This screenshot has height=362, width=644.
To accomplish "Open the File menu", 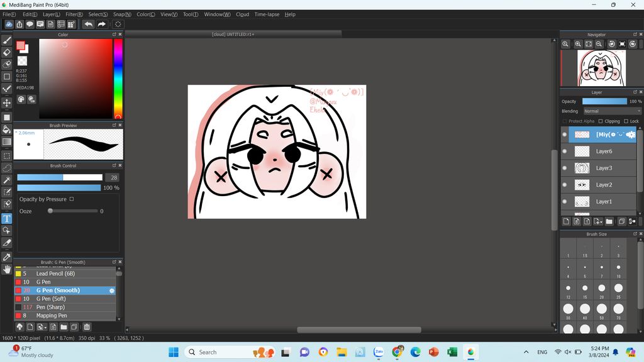I will point(9,14).
